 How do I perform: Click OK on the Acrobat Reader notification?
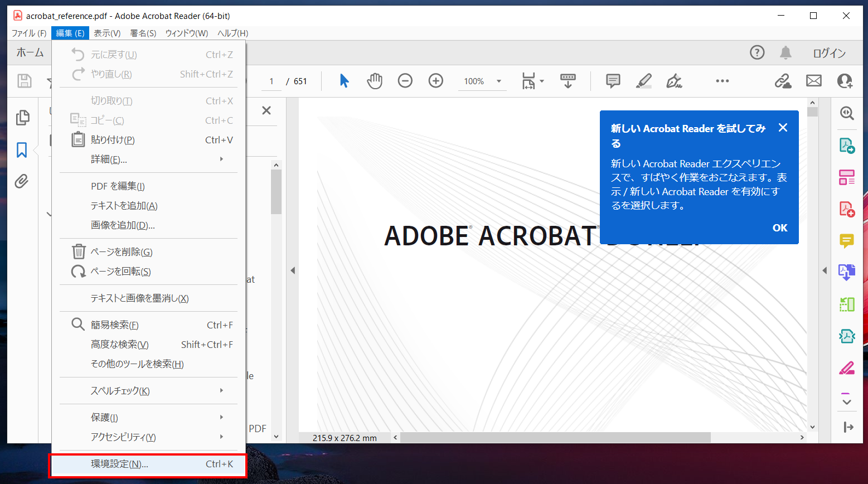[779, 228]
